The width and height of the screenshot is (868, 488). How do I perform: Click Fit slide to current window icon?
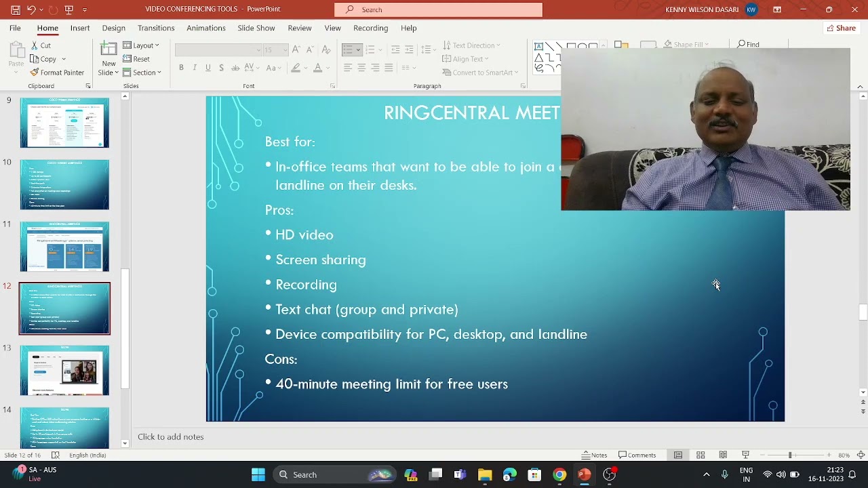[x=861, y=455]
